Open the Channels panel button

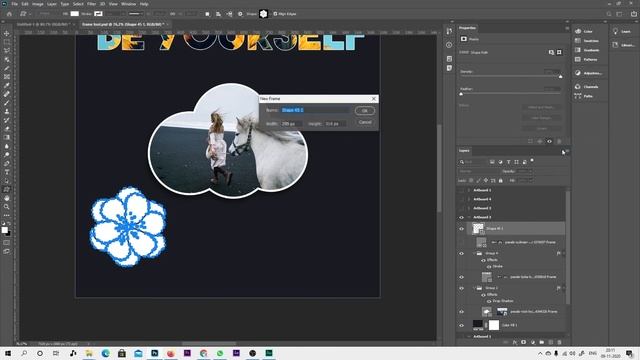588,87
